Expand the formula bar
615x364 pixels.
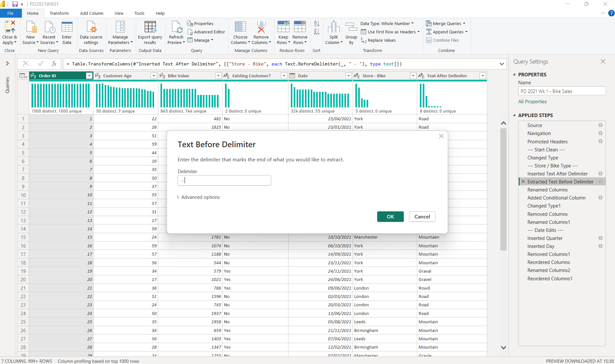(x=501, y=64)
